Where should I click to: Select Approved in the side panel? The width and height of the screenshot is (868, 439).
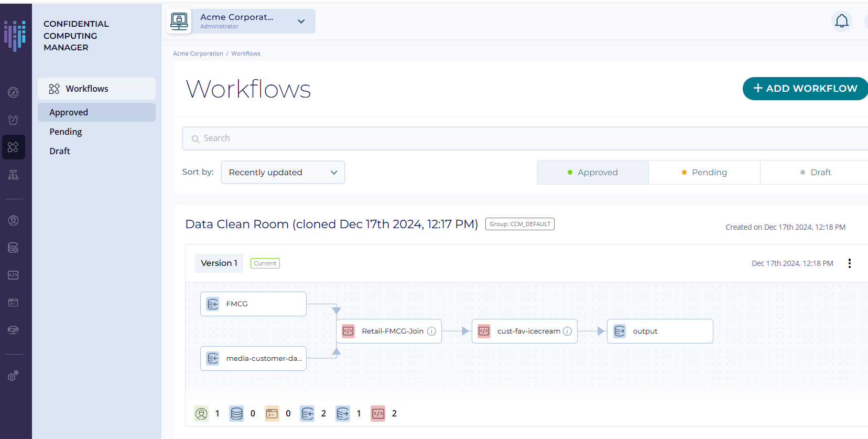pyautogui.click(x=96, y=112)
